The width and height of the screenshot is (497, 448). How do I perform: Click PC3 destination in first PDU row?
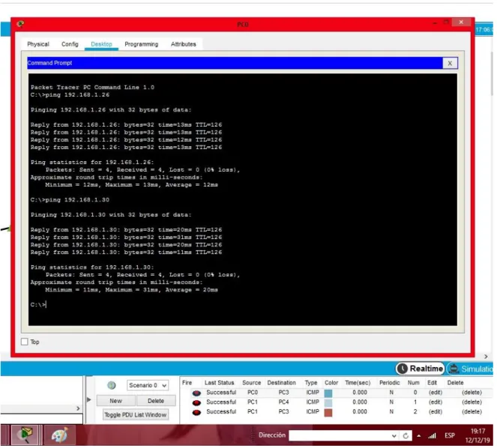[x=283, y=393]
